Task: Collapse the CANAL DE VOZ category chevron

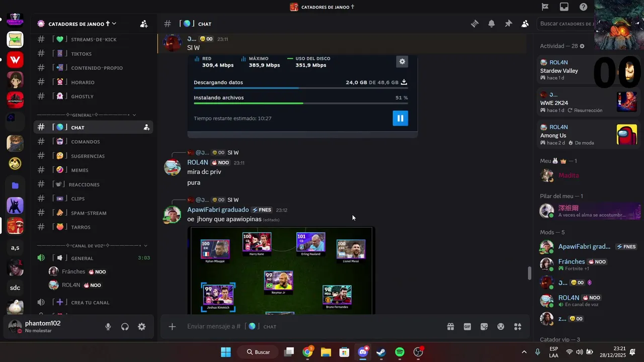Action: coord(145,246)
